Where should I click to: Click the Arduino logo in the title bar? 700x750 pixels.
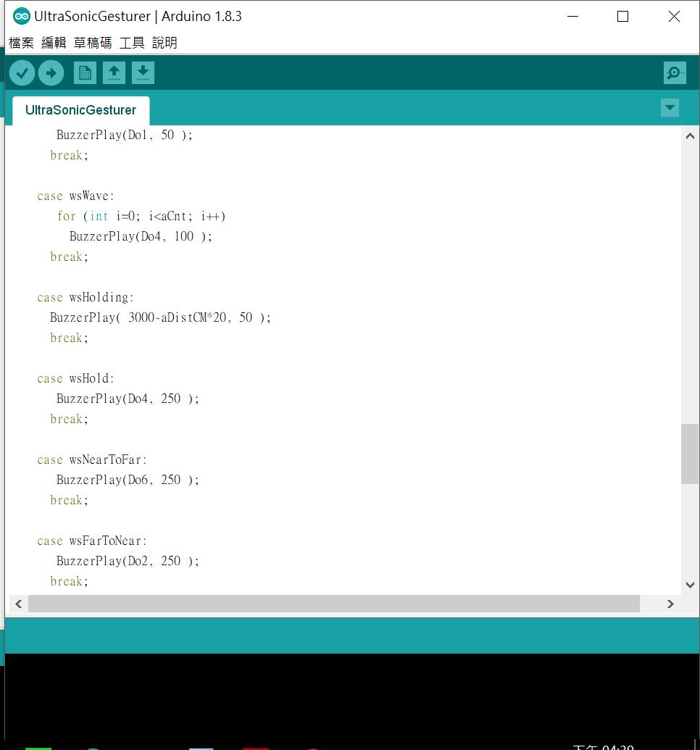coord(21,15)
